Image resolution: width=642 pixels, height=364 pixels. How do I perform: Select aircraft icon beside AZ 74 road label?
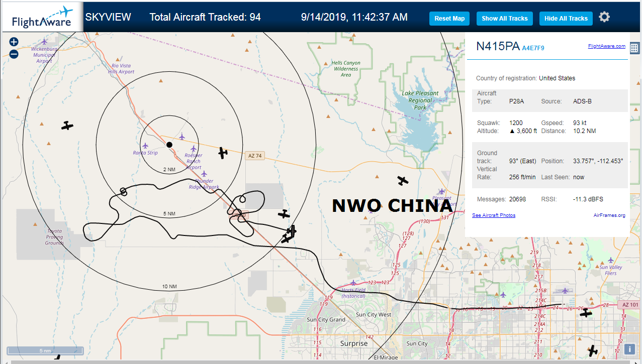coord(223,153)
